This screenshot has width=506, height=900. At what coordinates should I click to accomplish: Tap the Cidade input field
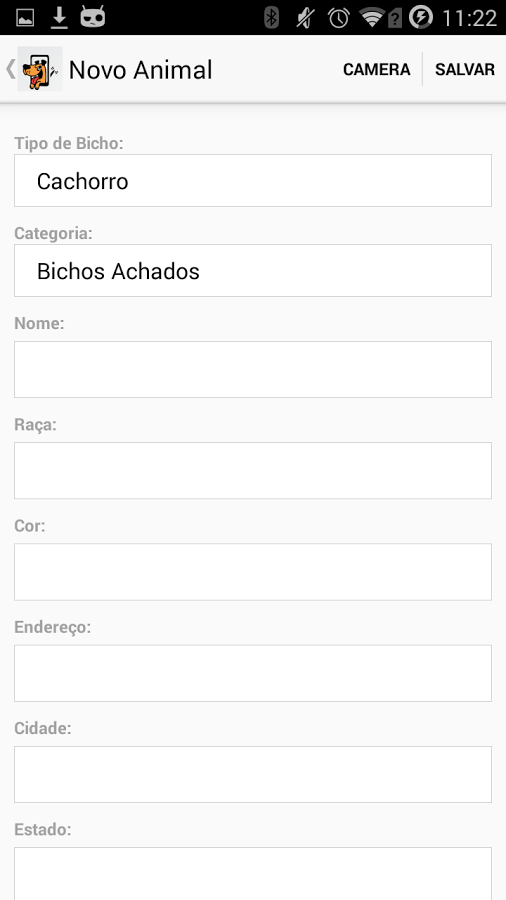pos(253,774)
